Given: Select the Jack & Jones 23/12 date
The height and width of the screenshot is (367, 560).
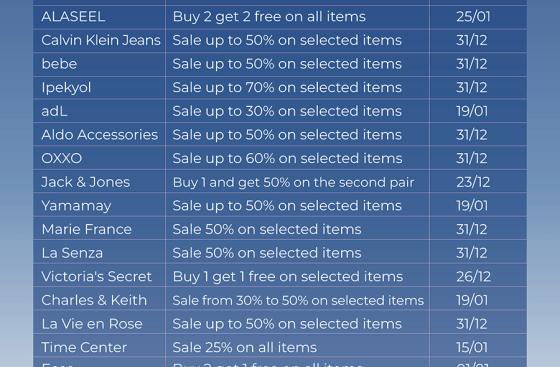Looking at the screenshot, I should 472,182.
